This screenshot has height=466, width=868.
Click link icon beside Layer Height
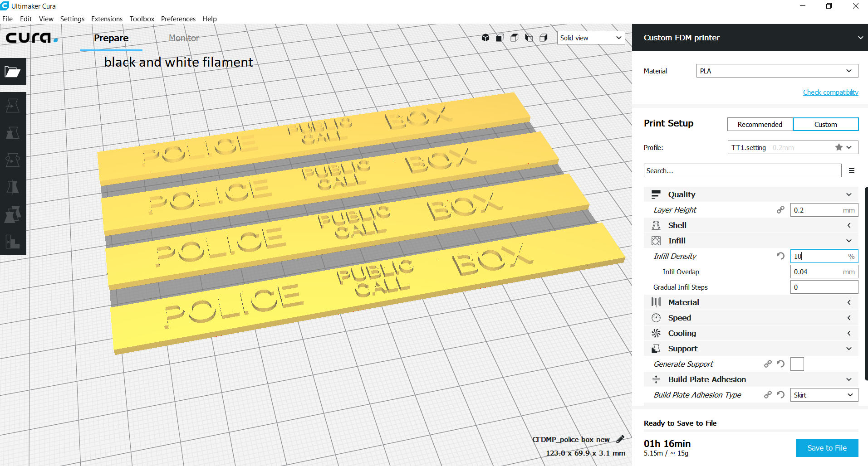click(780, 210)
